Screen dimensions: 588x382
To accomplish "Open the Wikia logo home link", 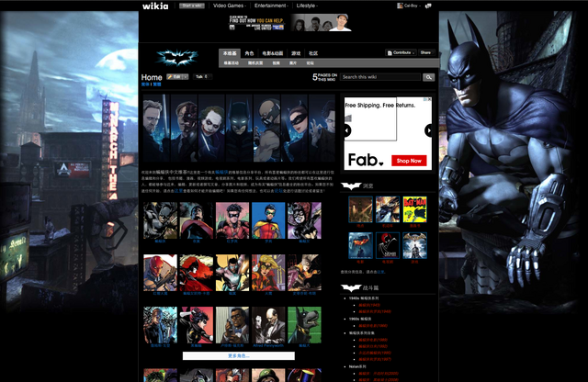I will pyautogui.click(x=155, y=6).
